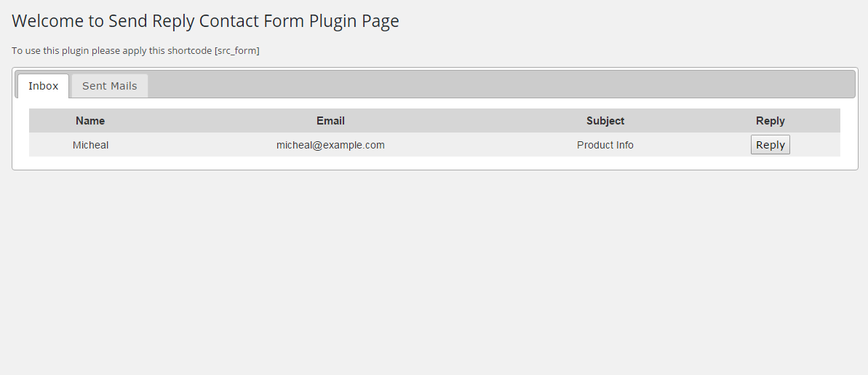Click "To use this plugin" instruction text

(x=50, y=51)
